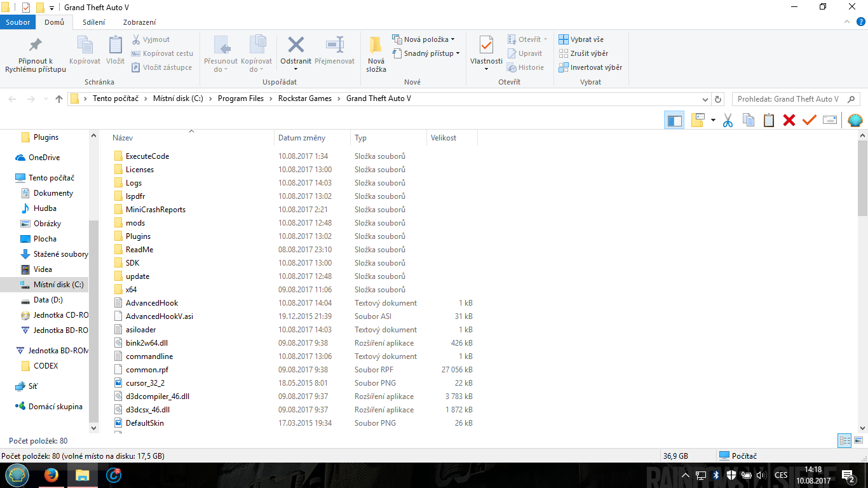Open Firefox from the taskbar
Viewport: 868px width, 488px height.
[51, 475]
